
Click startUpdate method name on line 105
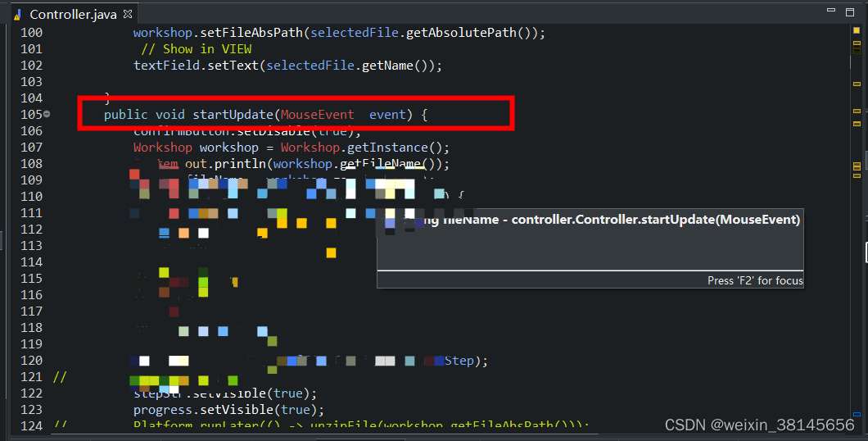tap(233, 115)
